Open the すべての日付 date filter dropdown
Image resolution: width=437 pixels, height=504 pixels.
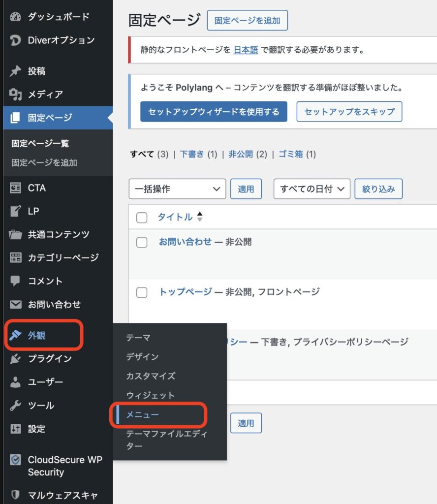pyautogui.click(x=312, y=189)
